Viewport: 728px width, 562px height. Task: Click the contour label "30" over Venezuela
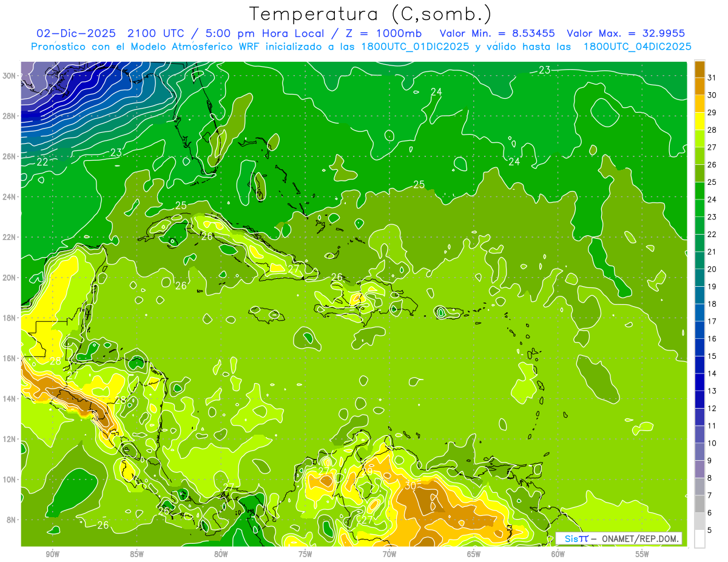click(x=411, y=486)
